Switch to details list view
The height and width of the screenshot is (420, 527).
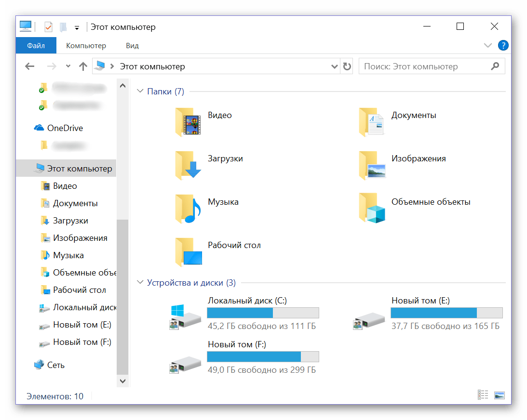point(483,395)
